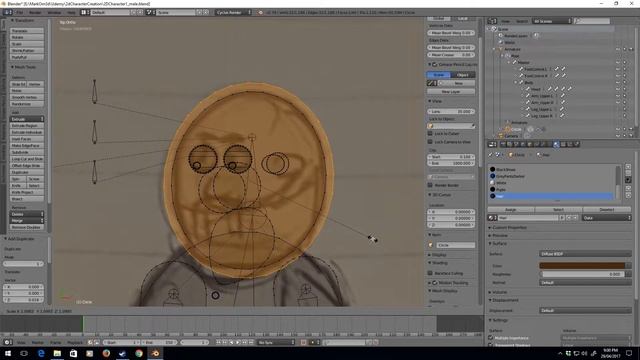
Task: Toggle Backface Culling checkbox
Action: pyautogui.click(x=430, y=273)
